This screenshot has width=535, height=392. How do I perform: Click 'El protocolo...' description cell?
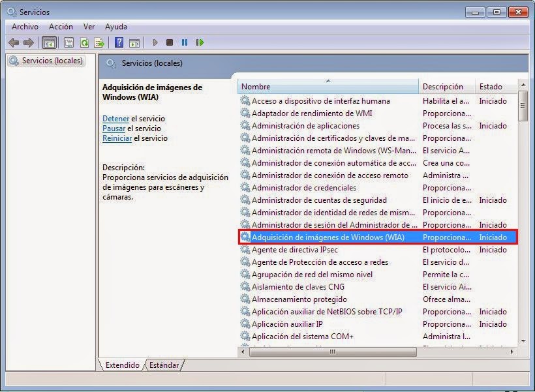pos(446,250)
